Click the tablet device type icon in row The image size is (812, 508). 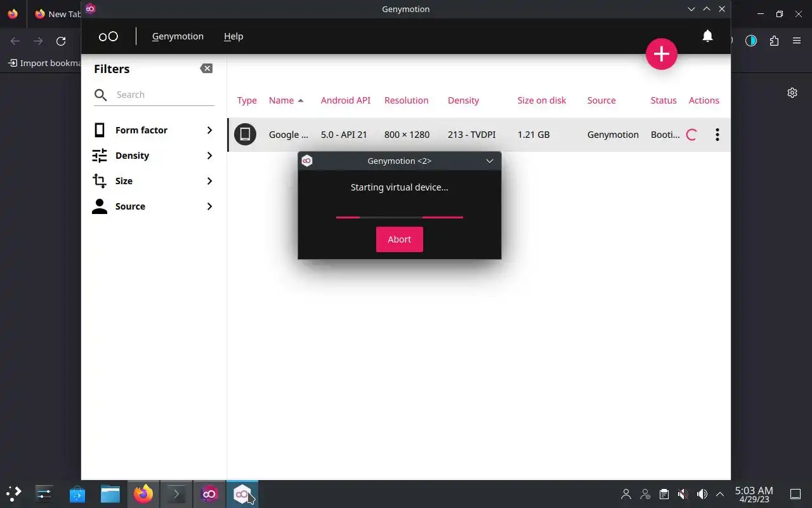pyautogui.click(x=245, y=134)
